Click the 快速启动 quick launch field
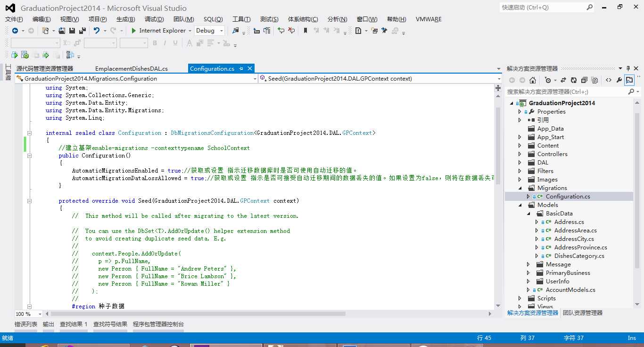 coord(542,8)
